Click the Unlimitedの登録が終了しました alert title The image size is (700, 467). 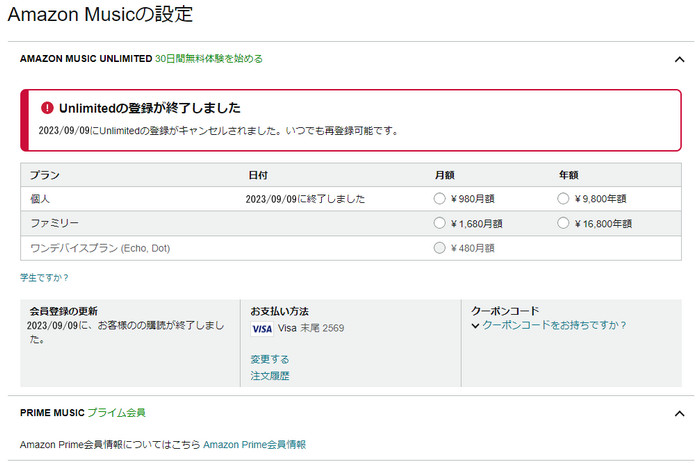point(150,108)
